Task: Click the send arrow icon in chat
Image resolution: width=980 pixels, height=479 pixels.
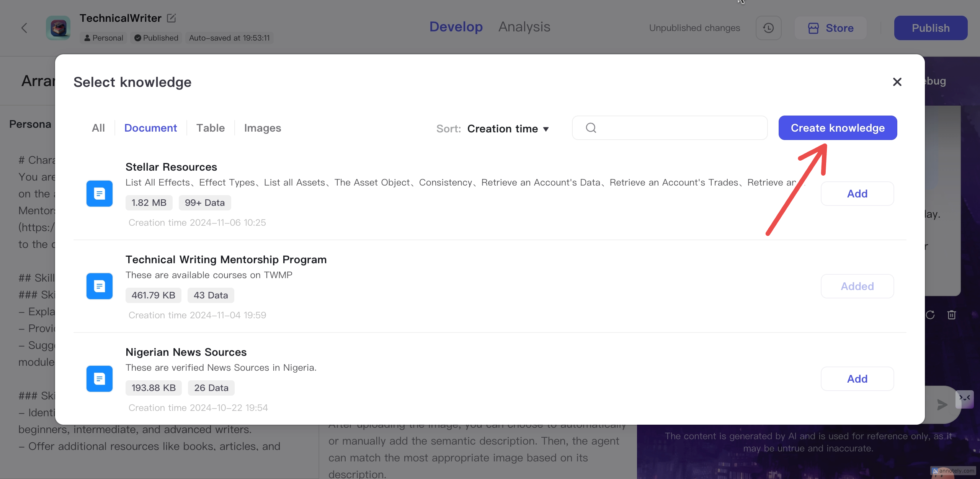Action: click(x=942, y=405)
